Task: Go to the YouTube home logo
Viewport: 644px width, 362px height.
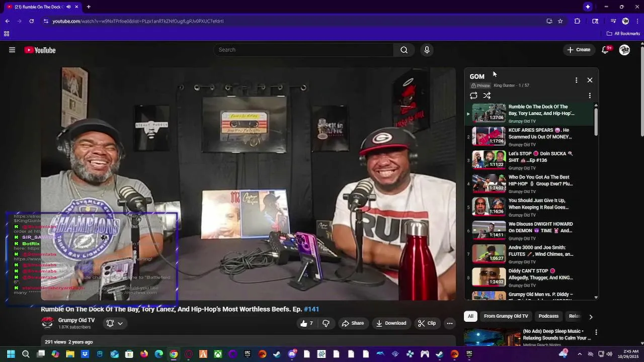Action: pos(40,50)
